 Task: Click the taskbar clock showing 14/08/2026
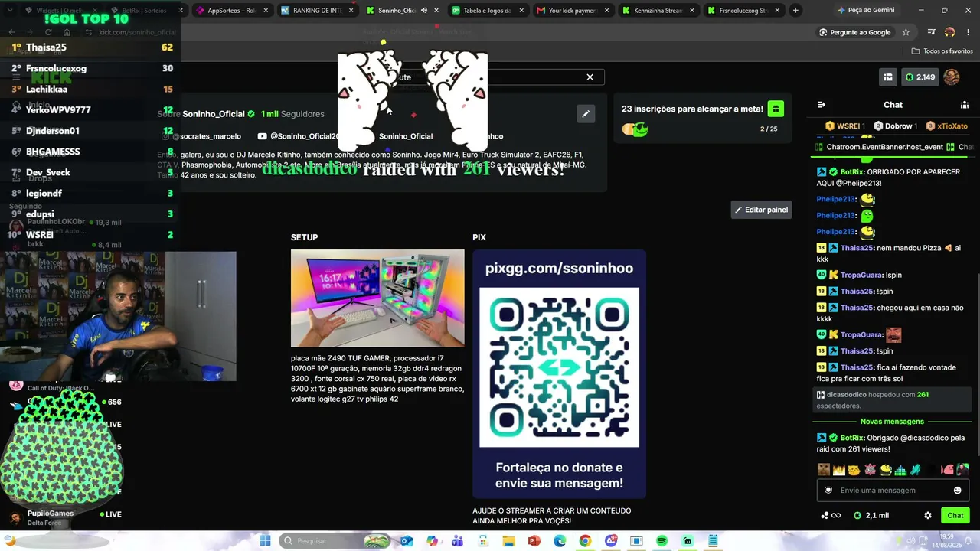click(x=947, y=541)
